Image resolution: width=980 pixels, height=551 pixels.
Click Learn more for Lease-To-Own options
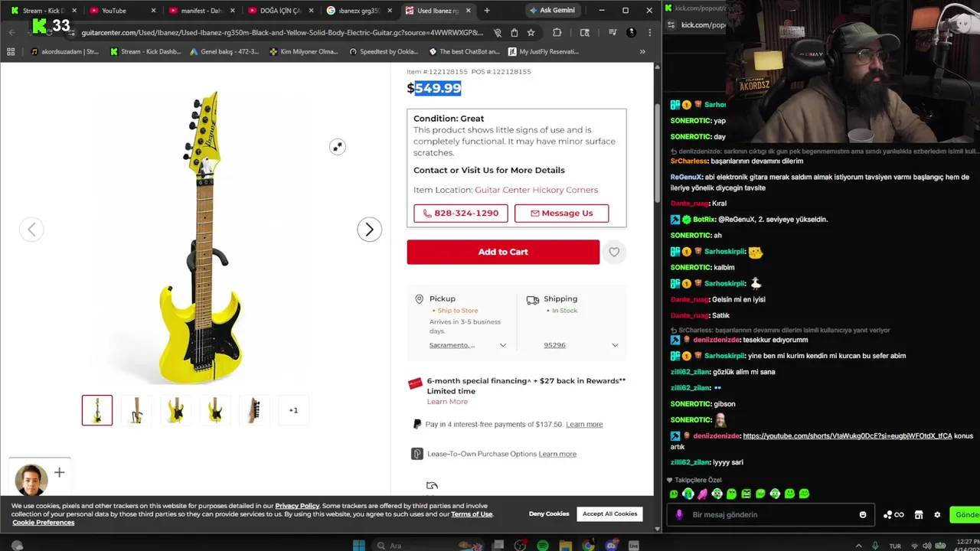[557, 455]
